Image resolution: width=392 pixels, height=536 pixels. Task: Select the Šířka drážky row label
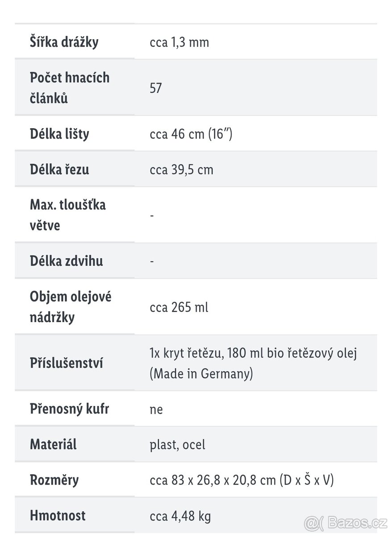(64, 42)
